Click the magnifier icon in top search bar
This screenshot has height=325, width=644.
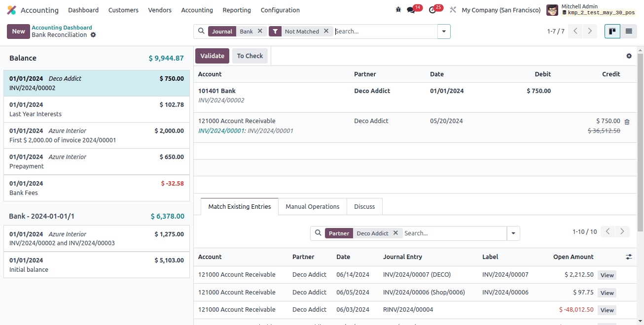[201, 31]
